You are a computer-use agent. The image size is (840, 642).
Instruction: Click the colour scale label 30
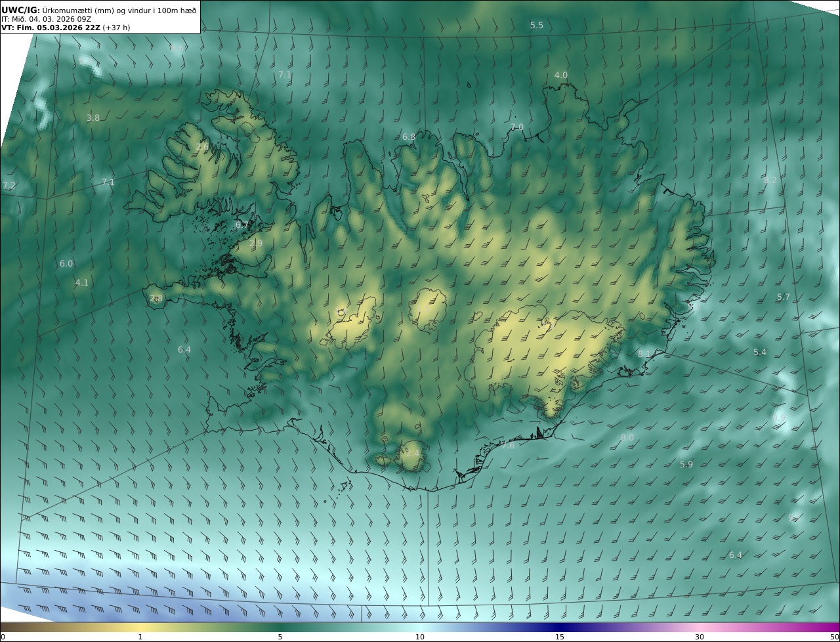(700, 637)
